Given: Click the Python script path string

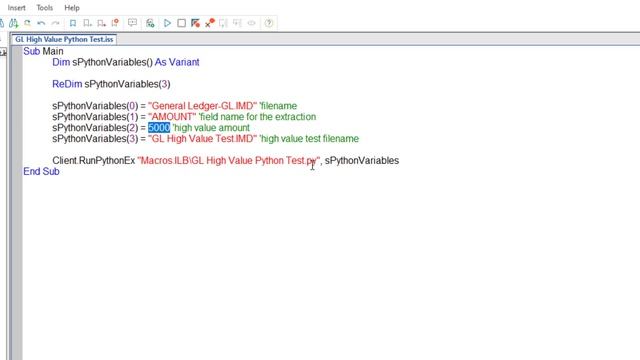Looking at the screenshot, I should pos(229,160).
